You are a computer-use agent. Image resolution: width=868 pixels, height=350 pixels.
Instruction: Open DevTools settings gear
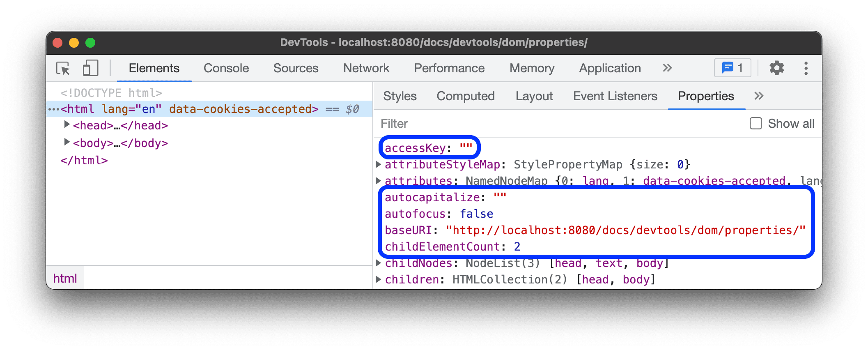[776, 68]
